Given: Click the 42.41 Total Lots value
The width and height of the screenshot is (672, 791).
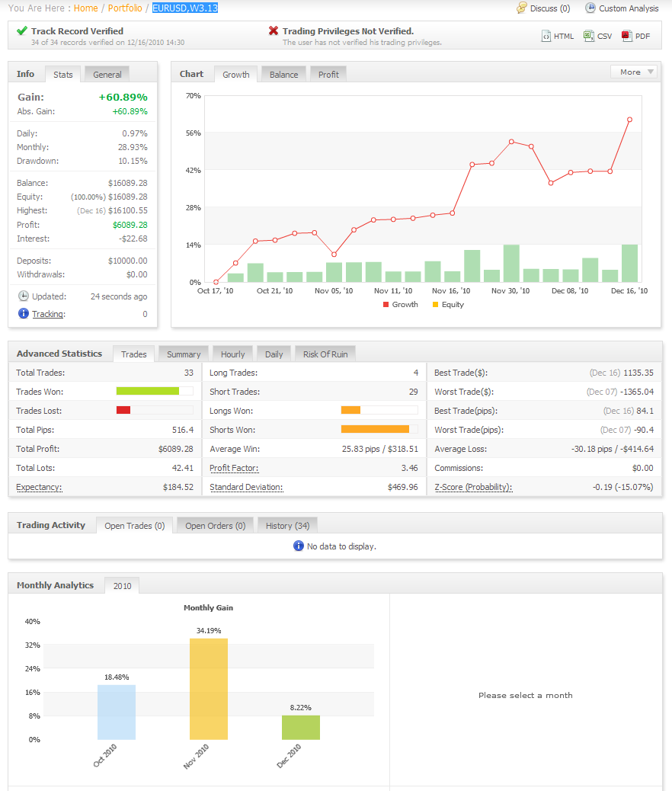Looking at the screenshot, I should [183, 468].
